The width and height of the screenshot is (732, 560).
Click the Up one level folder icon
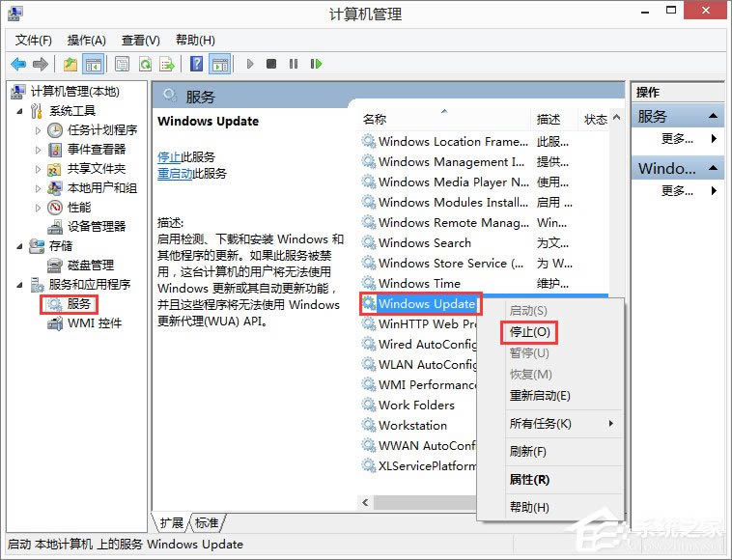pos(70,65)
